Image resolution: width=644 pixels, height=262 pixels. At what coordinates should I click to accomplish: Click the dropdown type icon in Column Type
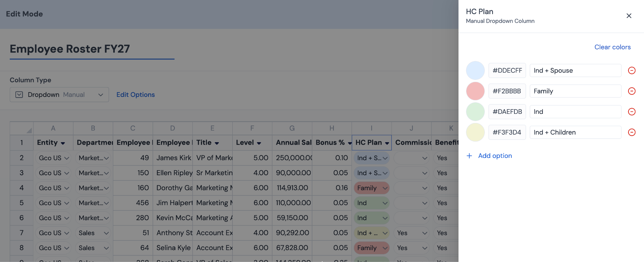19,95
